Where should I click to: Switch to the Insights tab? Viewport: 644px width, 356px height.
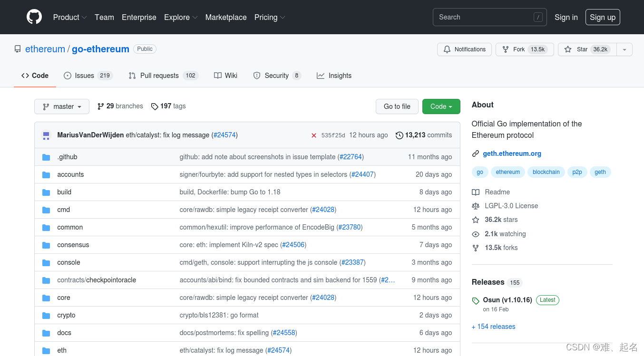[x=334, y=76]
